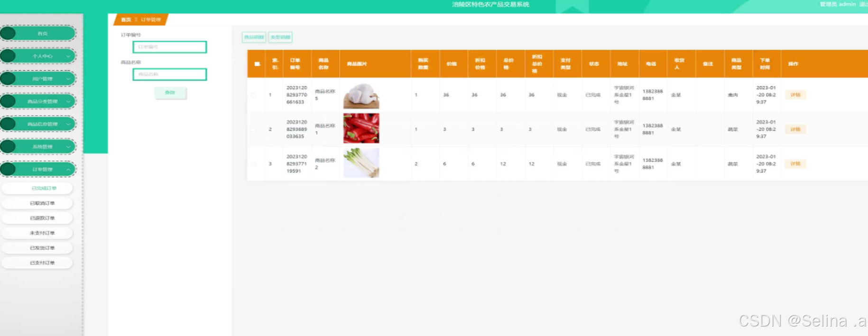868x336 pixels.
Task: Click the 商品销额 button above the table
Action: pyautogui.click(x=254, y=37)
